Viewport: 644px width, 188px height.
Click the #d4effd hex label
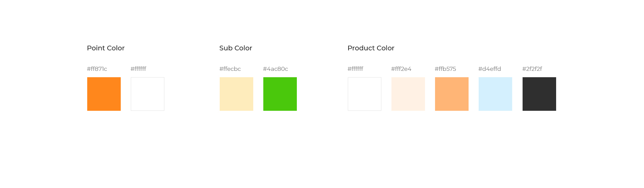[490, 69]
